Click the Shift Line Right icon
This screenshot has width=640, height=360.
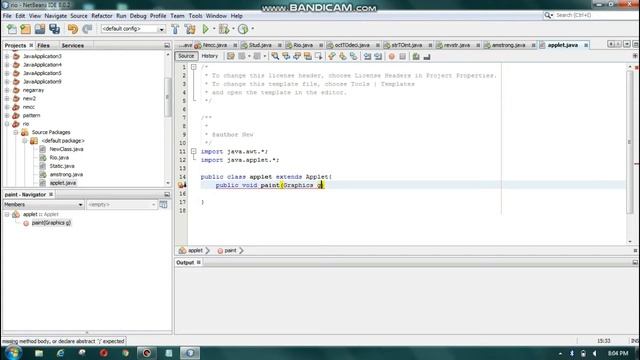pyautogui.click(x=378, y=56)
